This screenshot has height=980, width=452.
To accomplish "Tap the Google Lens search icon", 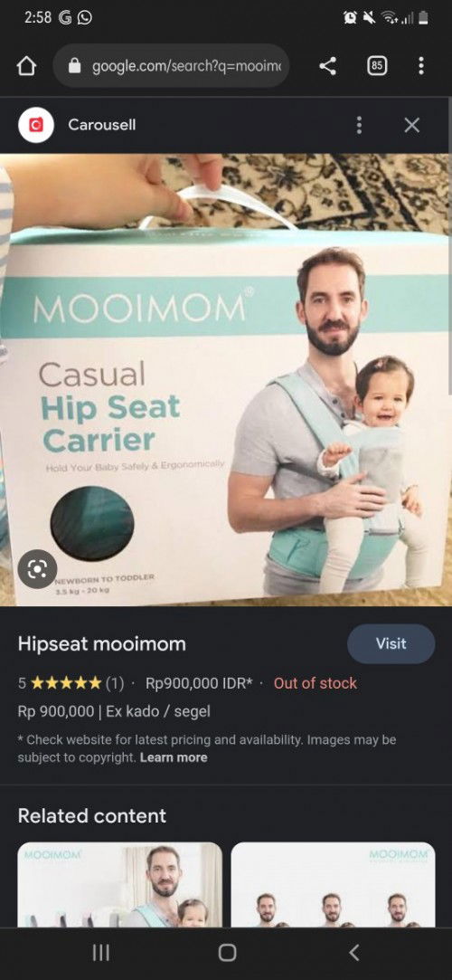I will click(x=37, y=568).
